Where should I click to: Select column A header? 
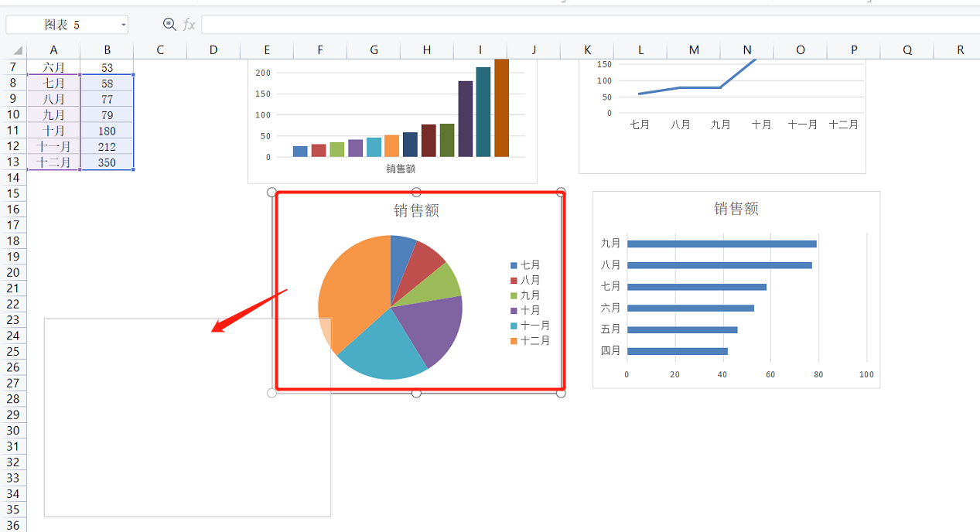tap(53, 50)
